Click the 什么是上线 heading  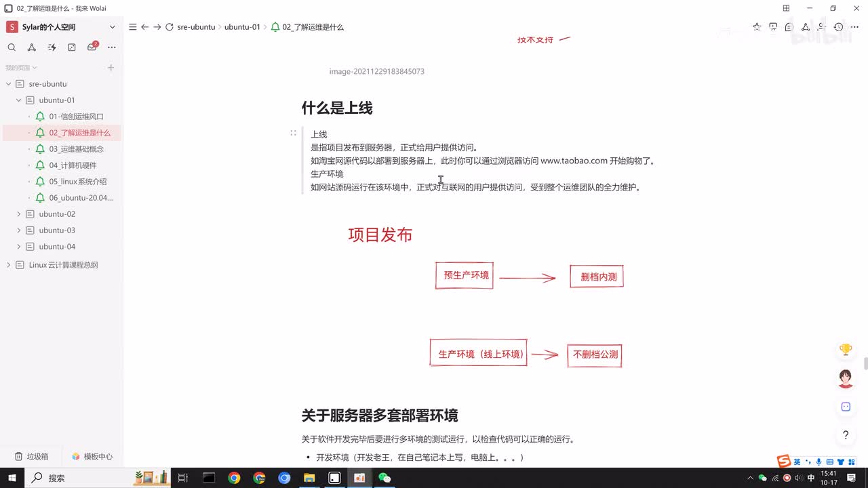click(x=337, y=108)
